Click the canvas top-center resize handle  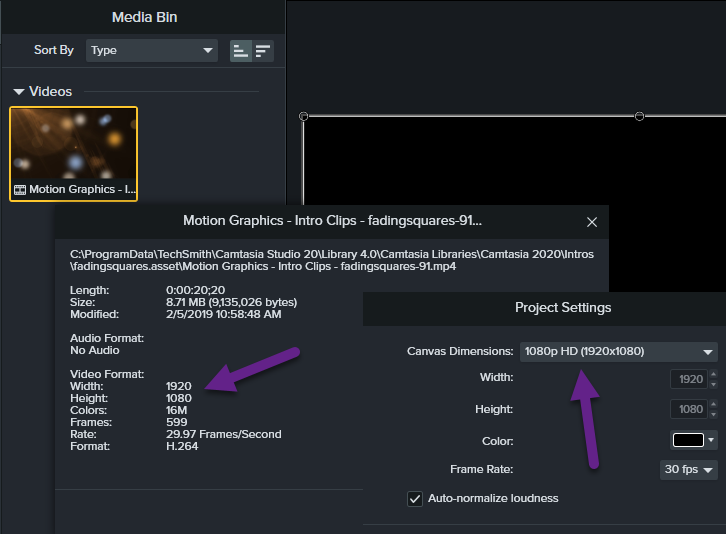[x=639, y=117]
